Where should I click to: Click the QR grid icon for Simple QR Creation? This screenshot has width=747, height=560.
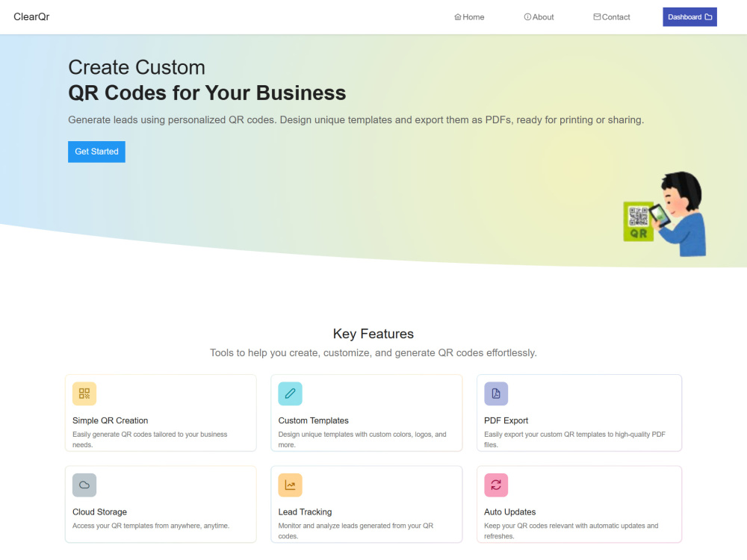point(84,393)
